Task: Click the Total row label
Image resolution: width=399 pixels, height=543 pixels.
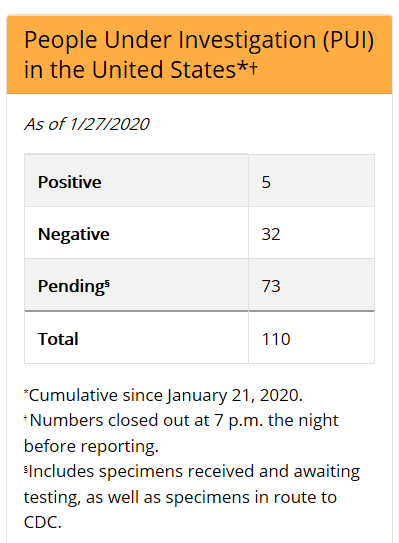Action: click(58, 339)
